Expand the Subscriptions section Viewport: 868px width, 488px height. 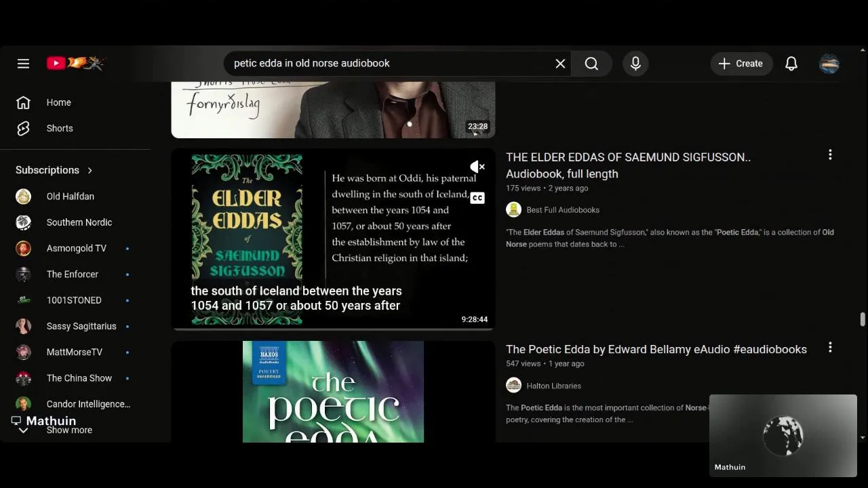[54, 170]
